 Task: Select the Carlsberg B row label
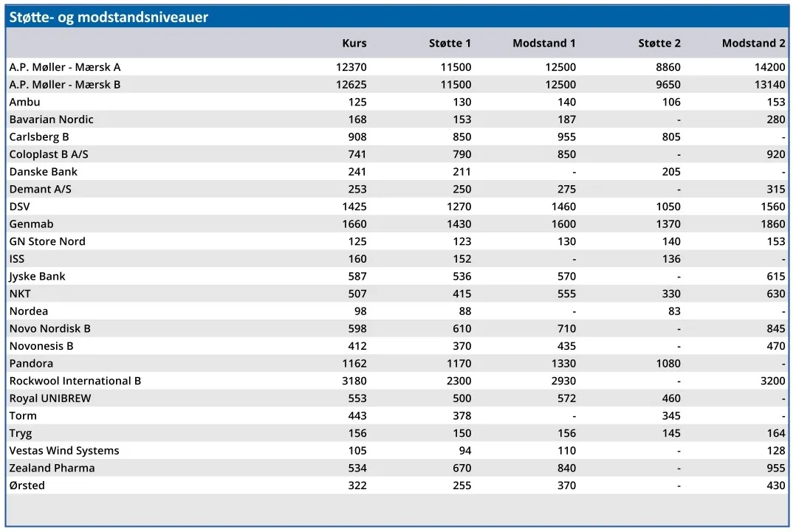point(39,137)
